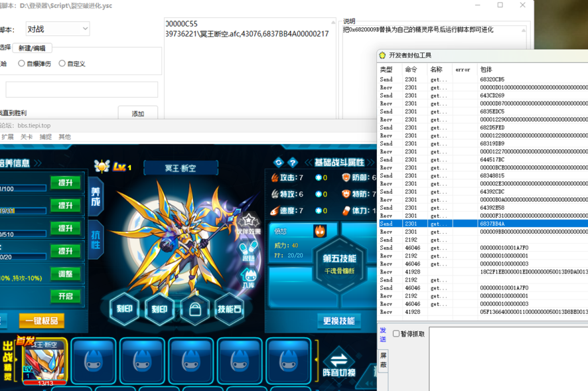Viewport: 588px width, 391px height.
Task: Switch to the 养成 side tab
Action: 96,197
